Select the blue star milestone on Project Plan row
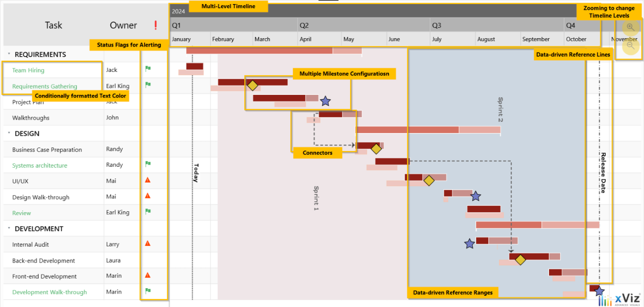 click(325, 102)
